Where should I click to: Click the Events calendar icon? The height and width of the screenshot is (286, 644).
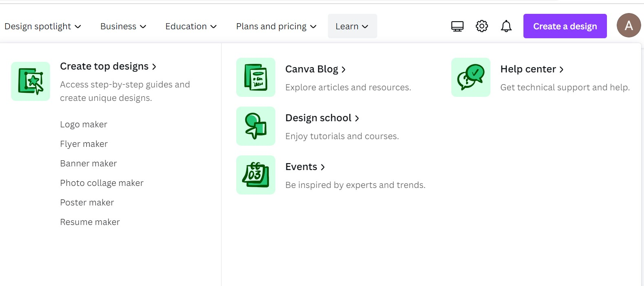coord(256,175)
